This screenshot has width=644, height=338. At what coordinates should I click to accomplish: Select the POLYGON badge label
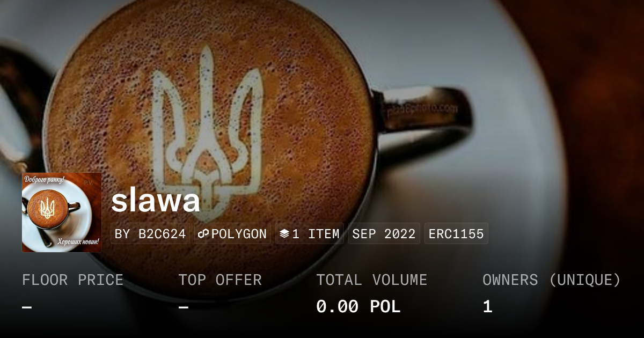pyautogui.click(x=232, y=234)
